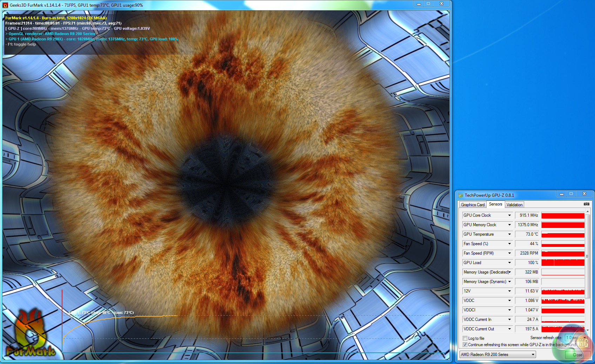Click the 197.5 A current reading
Viewport: 595px width, 364px height.
(x=527, y=329)
